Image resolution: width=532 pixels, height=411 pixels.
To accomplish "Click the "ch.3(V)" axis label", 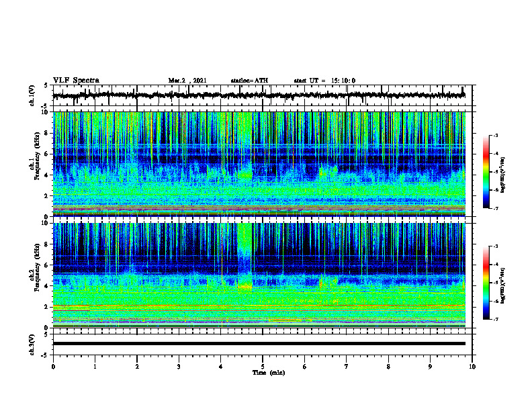I will (32, 345).
